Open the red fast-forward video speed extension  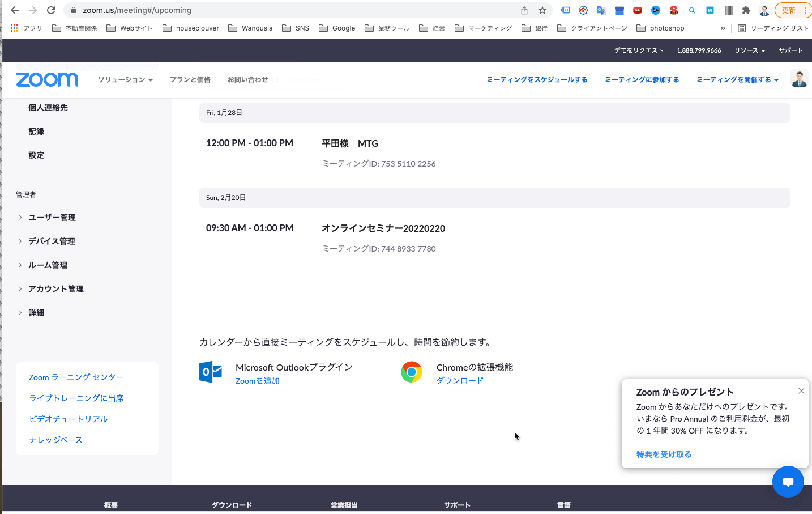click(x=638, y=10)
